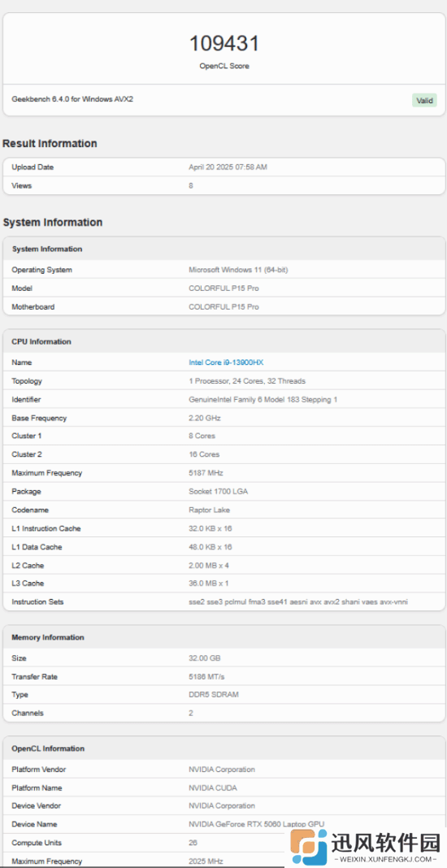Click the Result Information heading
447x868 pixels.
coord(50,143)
